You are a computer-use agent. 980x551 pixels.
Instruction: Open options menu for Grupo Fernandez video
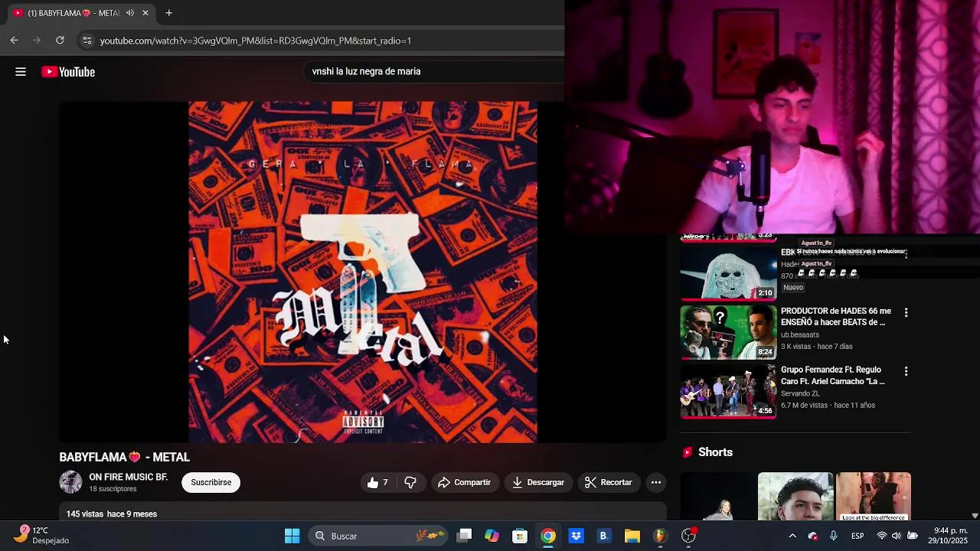906,371
